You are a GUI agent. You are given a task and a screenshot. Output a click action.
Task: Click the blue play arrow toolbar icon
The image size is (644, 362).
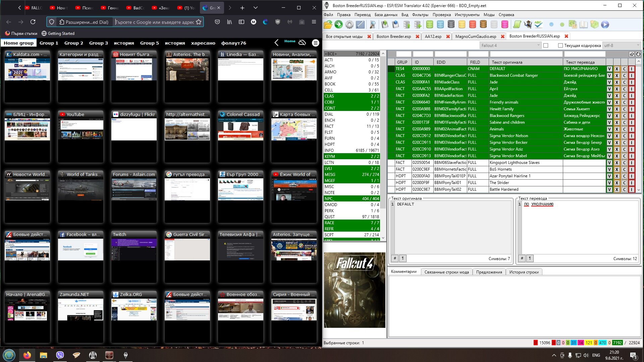pos(605,24)
